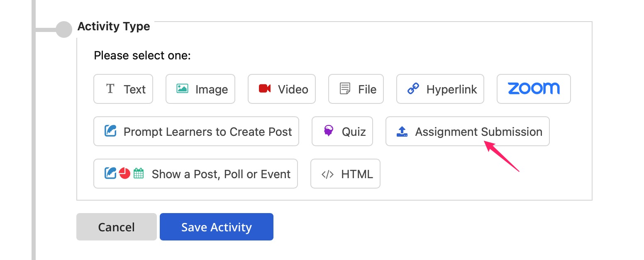Click the Assignment Submission upload icon
This screenshot has width=644, height=260.
click(x=402, y=132)
